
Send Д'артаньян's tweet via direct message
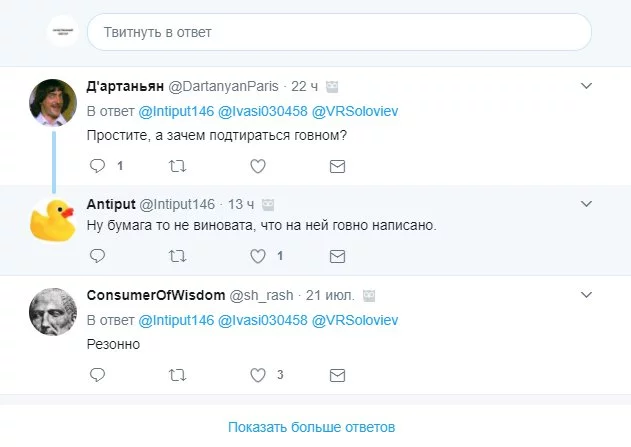337,165
